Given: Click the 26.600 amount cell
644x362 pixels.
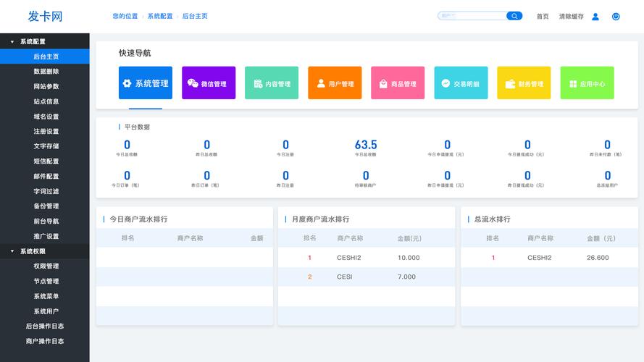Looking at the screenshot, I should tap(598, 258).
